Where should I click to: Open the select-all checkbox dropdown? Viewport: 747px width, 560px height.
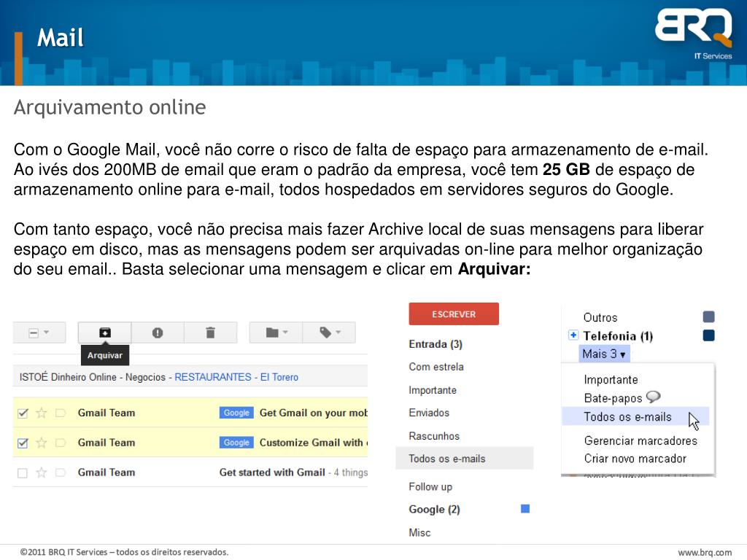39,332
